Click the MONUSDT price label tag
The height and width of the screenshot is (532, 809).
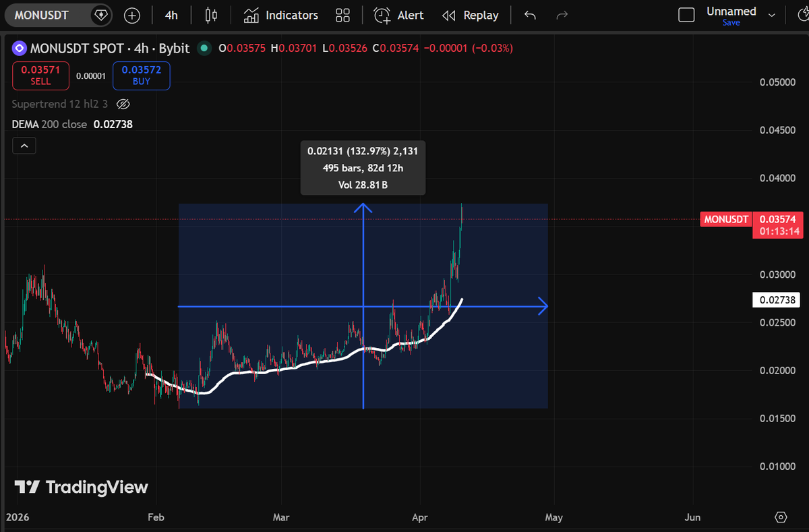click(727, 219)
